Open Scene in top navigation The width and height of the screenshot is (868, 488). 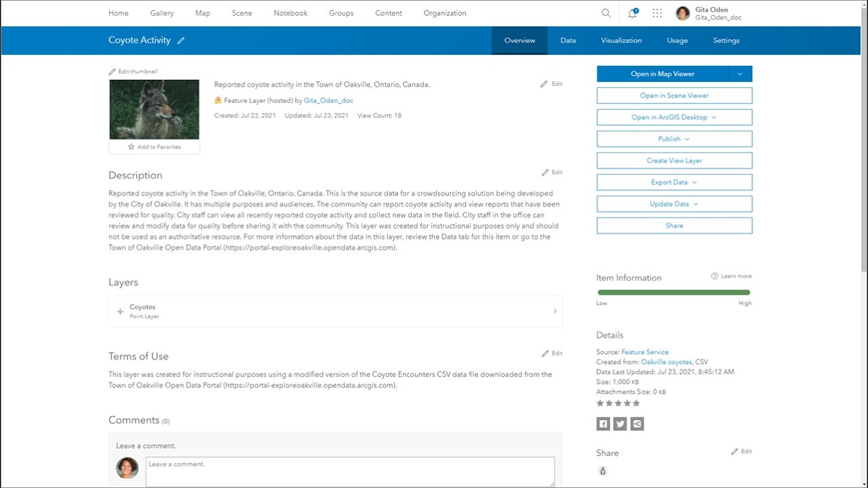click(x=242, y=13)
